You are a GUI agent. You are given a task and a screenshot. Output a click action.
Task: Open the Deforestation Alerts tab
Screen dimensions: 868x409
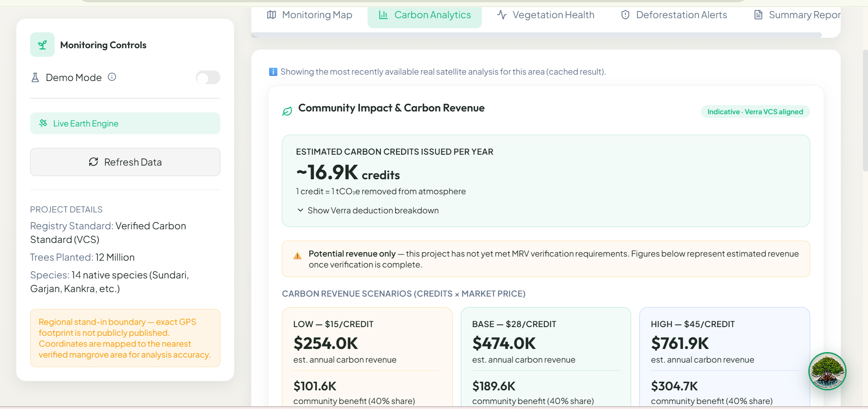[x=674, y=15]
